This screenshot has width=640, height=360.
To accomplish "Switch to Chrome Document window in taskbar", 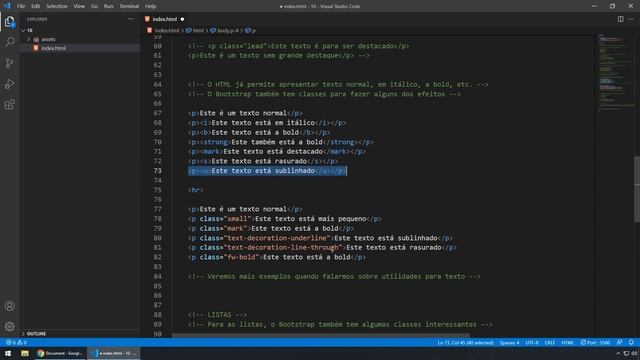I will (60, 353).
